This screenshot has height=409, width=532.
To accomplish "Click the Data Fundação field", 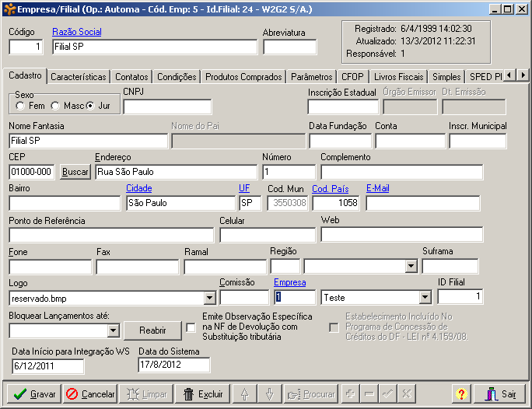I will [341, 141].
